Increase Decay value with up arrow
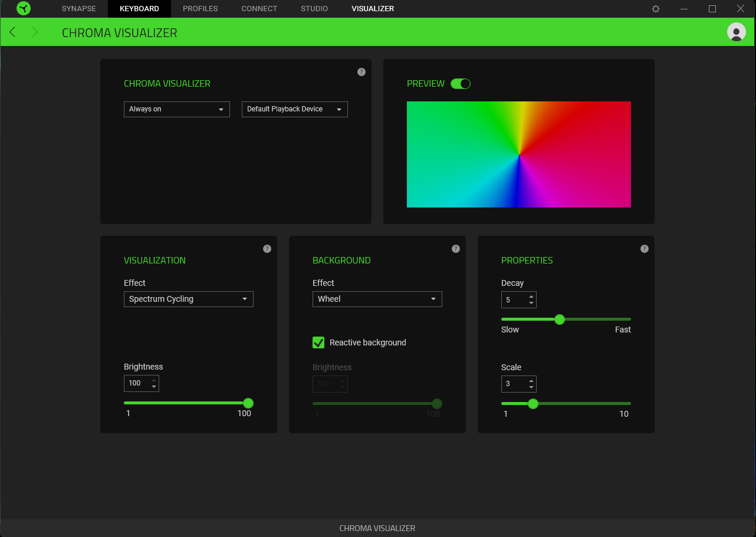 click(x=531, y=296)
